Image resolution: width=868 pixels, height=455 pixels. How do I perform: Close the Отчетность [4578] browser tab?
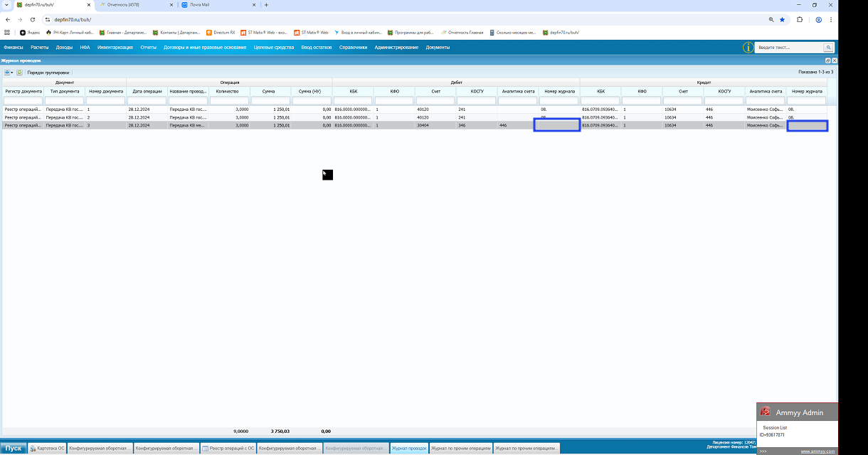(x=171, y=5)
